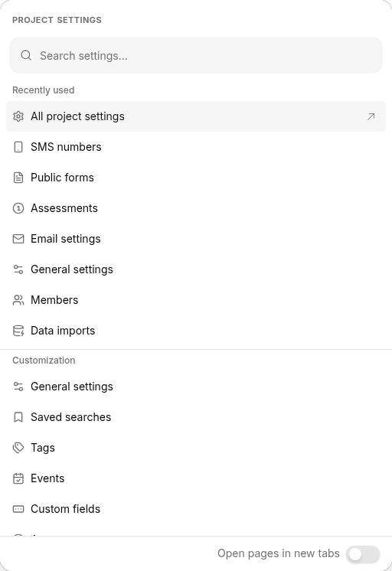Click the document icon for Public forms

(x=18, y=178)
